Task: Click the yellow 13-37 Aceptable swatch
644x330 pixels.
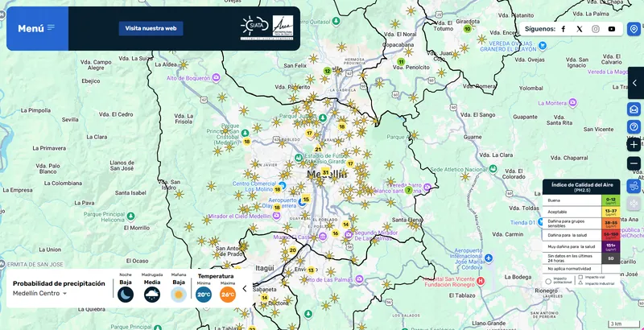Action: click(610, 212)
